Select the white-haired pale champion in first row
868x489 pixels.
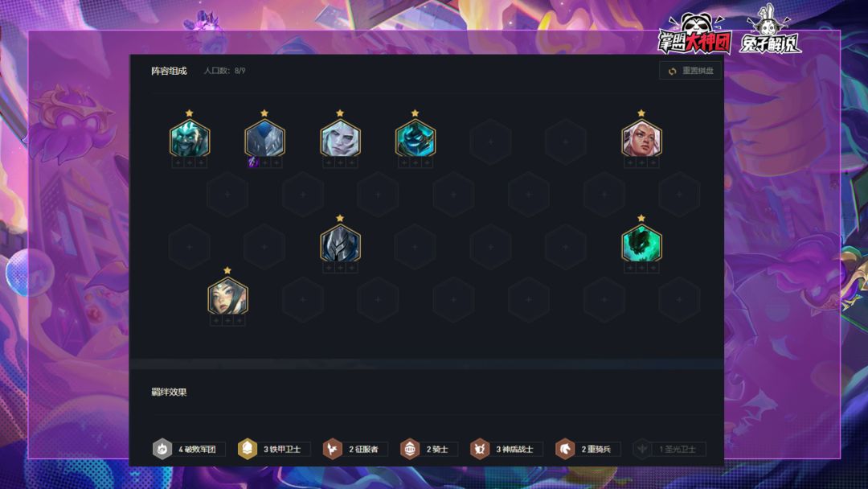tap(340, 139)
